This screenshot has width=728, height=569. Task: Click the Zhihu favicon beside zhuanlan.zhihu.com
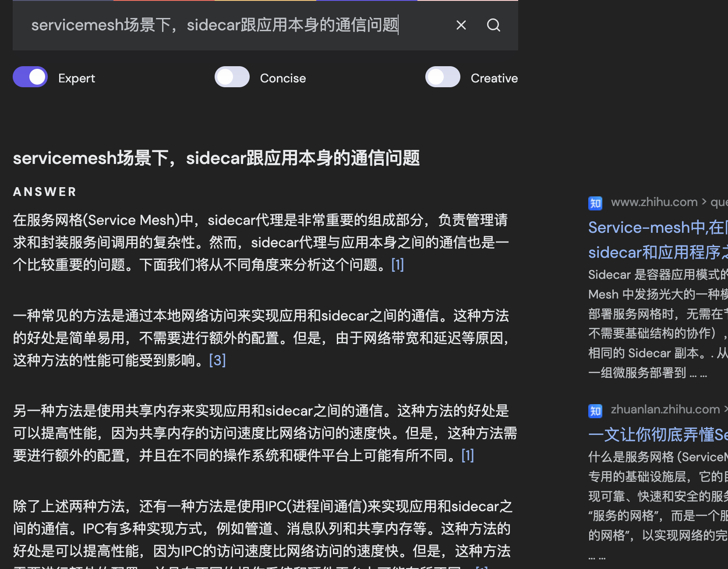595,411
